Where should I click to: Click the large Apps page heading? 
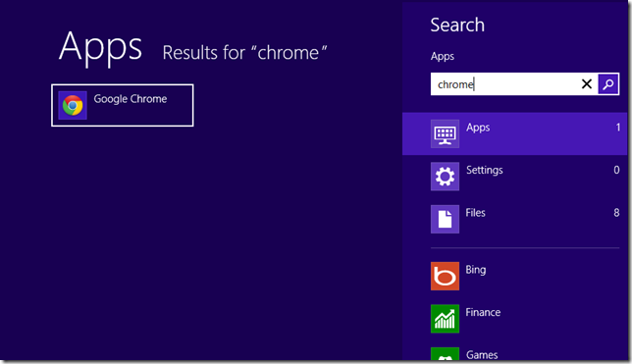[x=100, y=48]
